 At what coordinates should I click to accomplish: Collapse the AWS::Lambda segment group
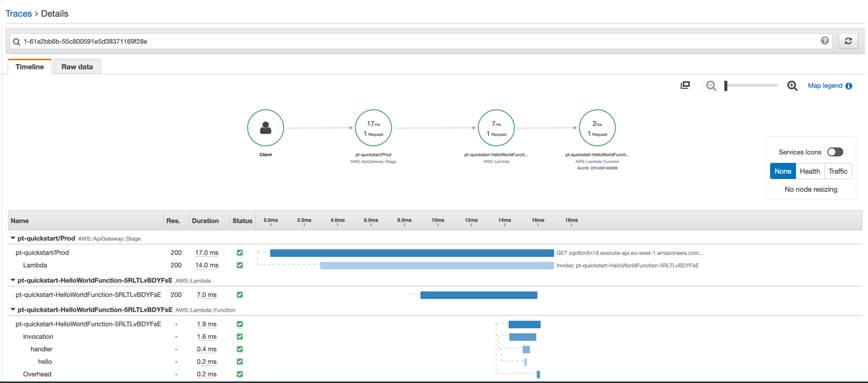tap(13, 280)
